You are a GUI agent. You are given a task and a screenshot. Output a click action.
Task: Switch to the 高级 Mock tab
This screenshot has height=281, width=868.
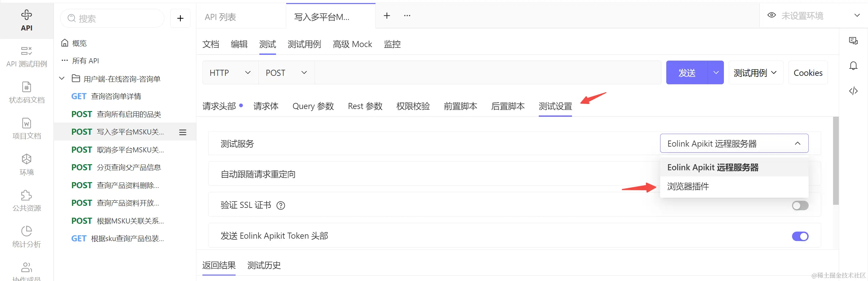(x=352, y=44)
